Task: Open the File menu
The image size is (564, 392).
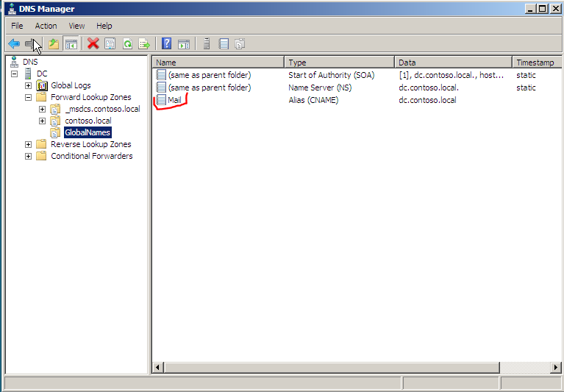Action: 17,26
